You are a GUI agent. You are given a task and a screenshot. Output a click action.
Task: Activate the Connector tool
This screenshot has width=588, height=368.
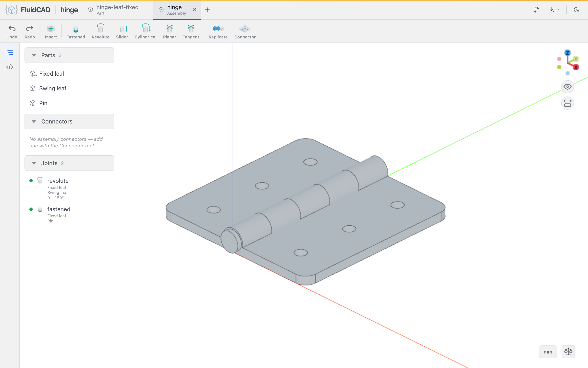[x=245, y=32]
